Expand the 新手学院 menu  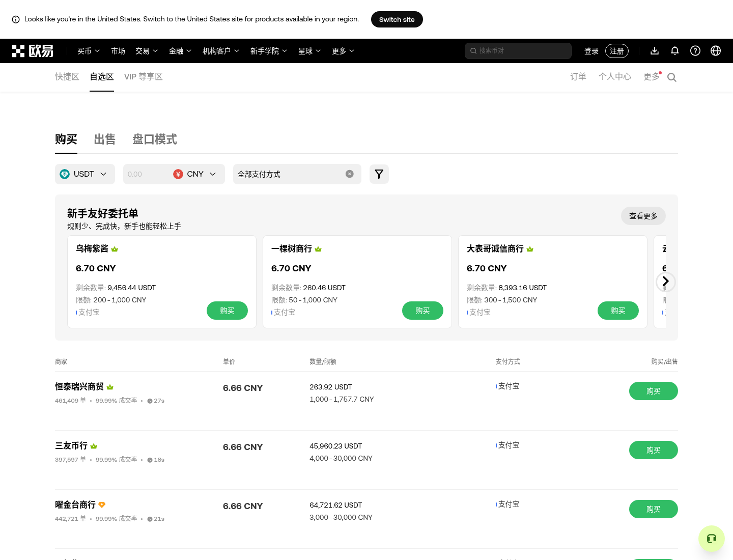pos(269,51)
